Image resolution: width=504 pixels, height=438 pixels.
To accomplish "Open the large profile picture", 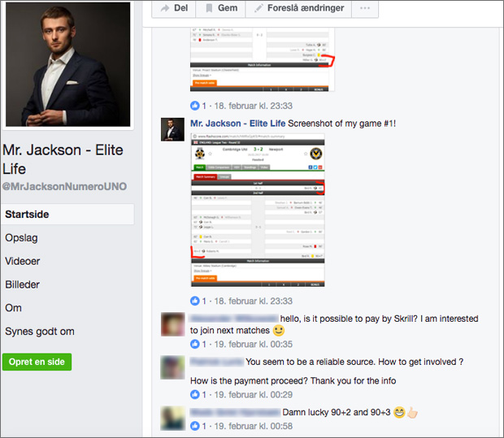I will (x=67, y=64).
